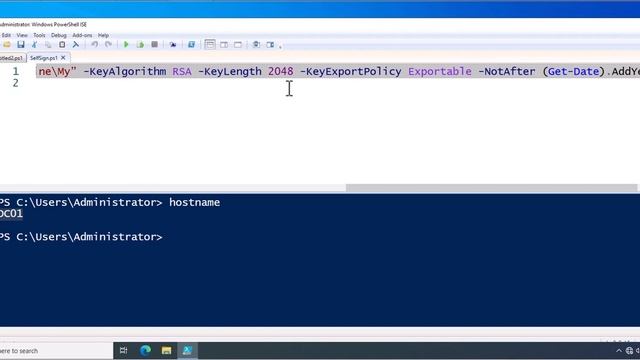
Task: Show the script pane on the right
Action: point(224,44)
